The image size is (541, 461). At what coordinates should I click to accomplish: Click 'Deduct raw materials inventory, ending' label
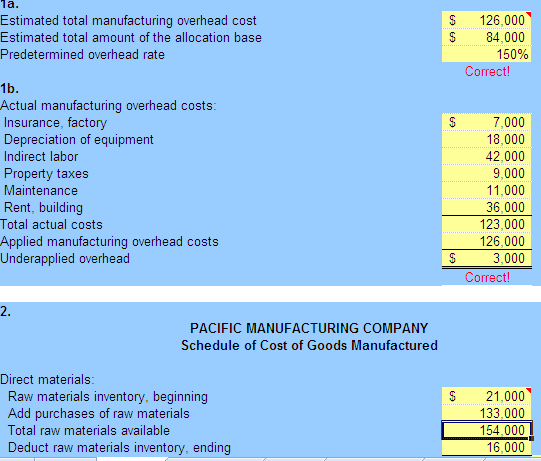pos(119,448)
